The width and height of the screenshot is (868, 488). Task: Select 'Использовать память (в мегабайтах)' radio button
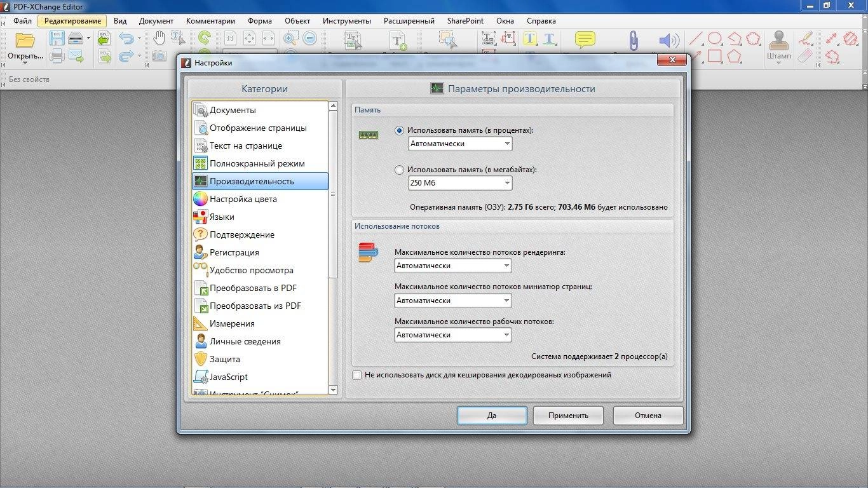(400, 170)
